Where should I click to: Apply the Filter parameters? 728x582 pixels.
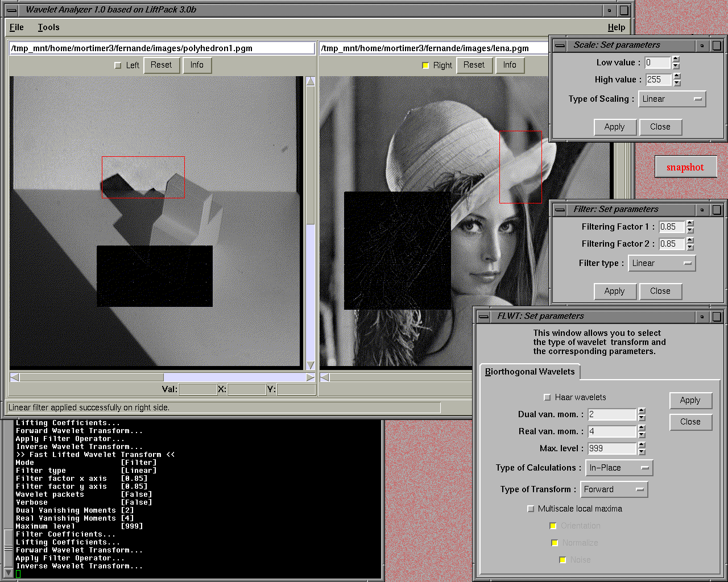[x=614, y=291]
